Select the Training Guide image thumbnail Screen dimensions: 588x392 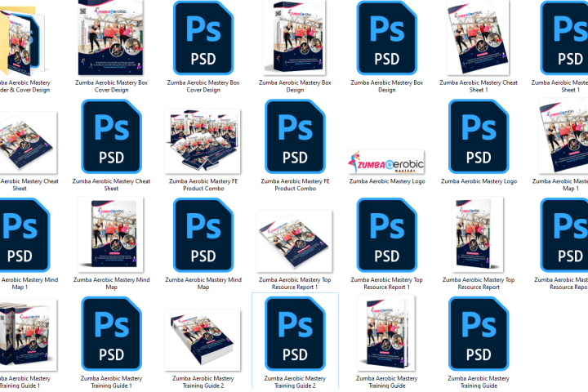pyautogui.click(x=386, y=333)
